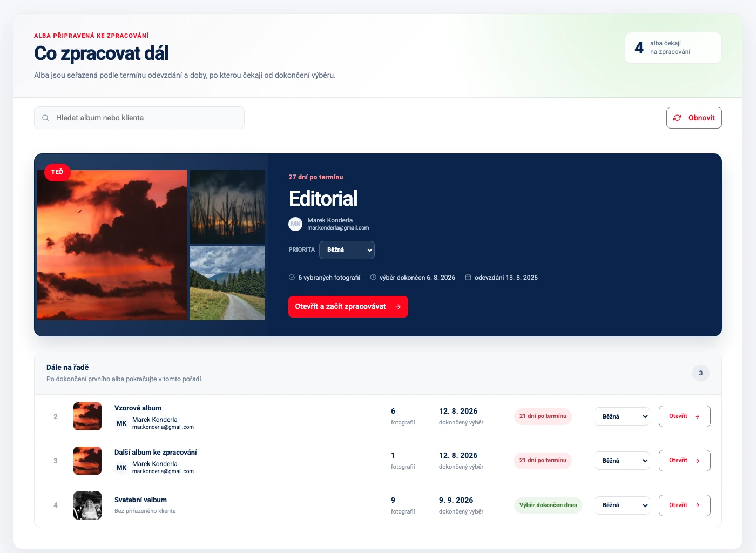
Task: Click the calendar icon beside odevzdání date
Action: pyautogui.click(x=468, y=277)
